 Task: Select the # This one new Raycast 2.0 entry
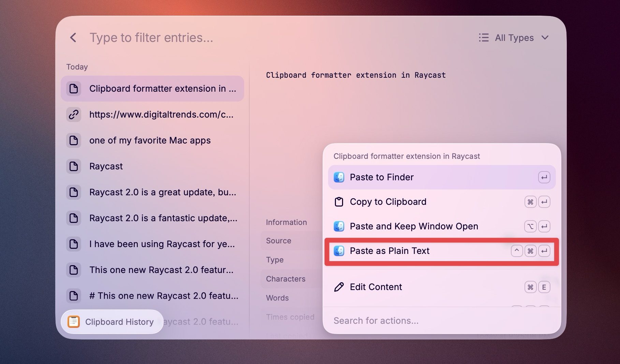(152, 296)
